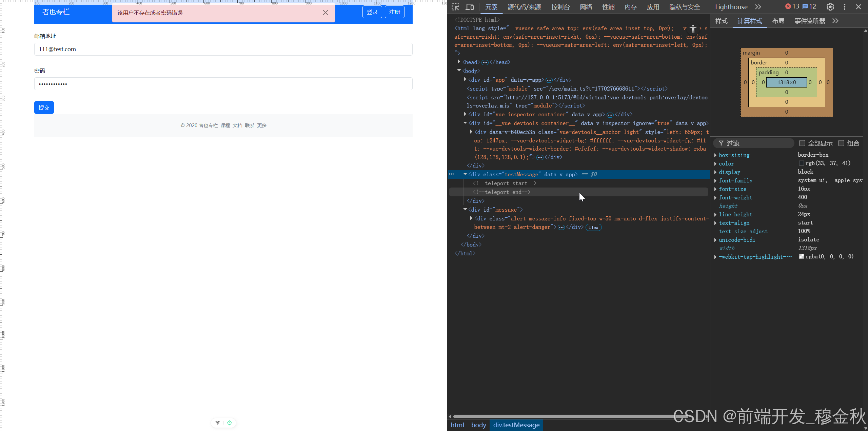Focus the 密码 password field

coord(223,84)
